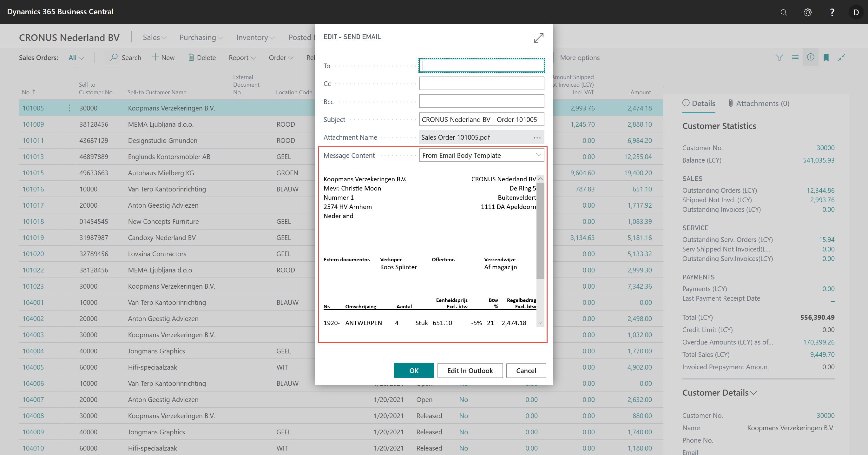This screenshot has width=868, height=455.
Task: Expand the Order actions menu
Action: [281, 58]
